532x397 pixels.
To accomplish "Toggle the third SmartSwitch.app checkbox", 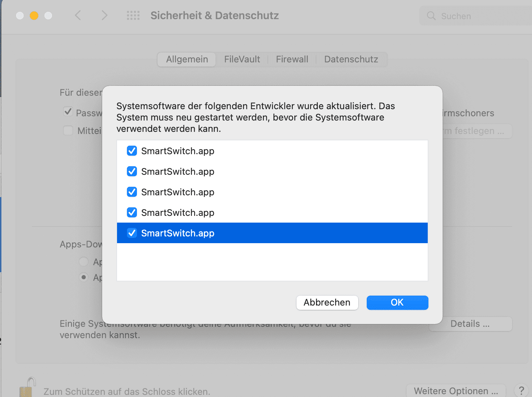I will pos(132,192).
